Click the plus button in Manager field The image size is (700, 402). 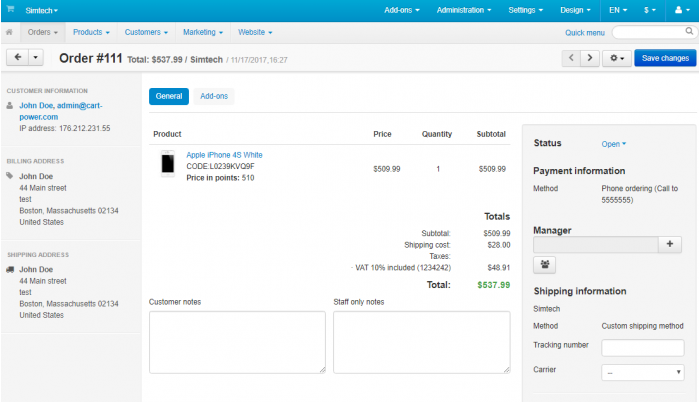point(670,244)
